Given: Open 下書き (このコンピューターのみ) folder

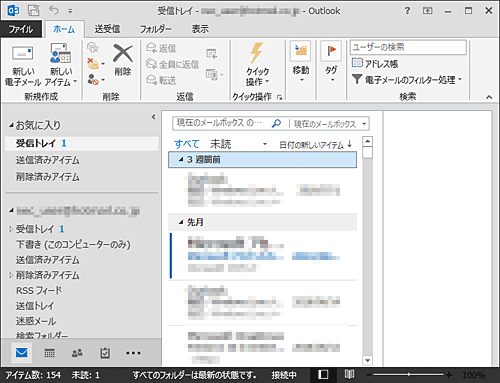Looking at the screenshot, I should point(73,245).
